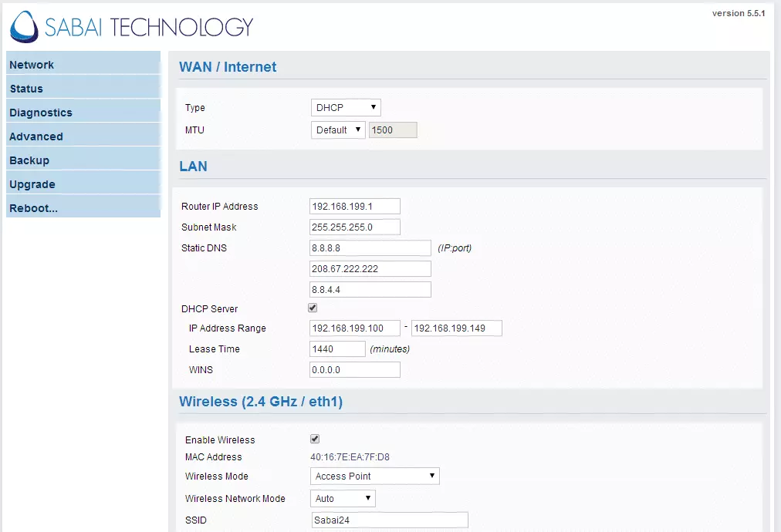The image size is (781, 532).
Task: Select the Lease Time input field
Action: (337, 349)
